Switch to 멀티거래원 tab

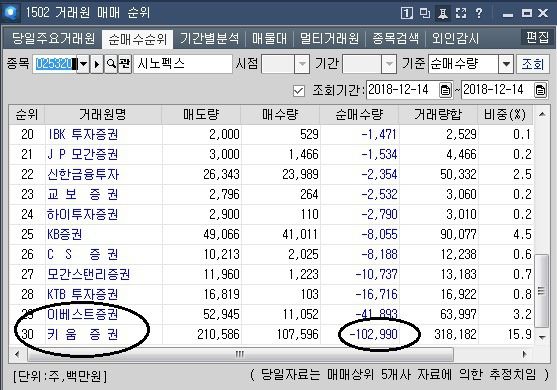(x=329, y=39)
